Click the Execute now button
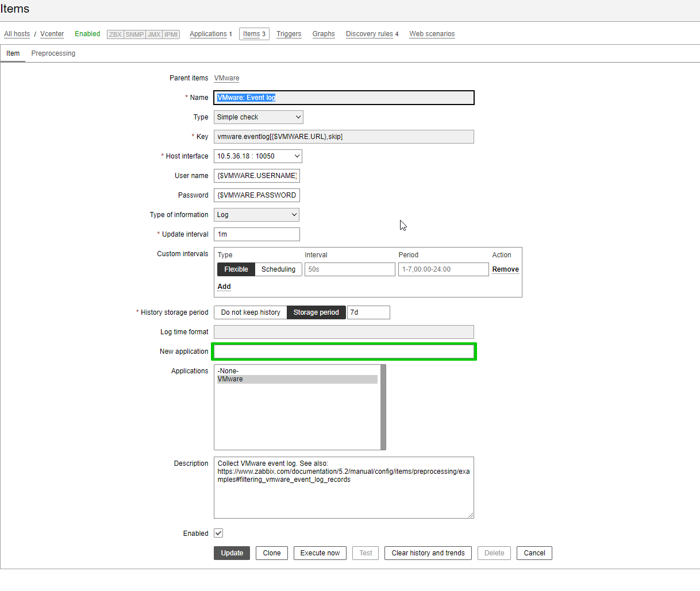 (320, 553)
